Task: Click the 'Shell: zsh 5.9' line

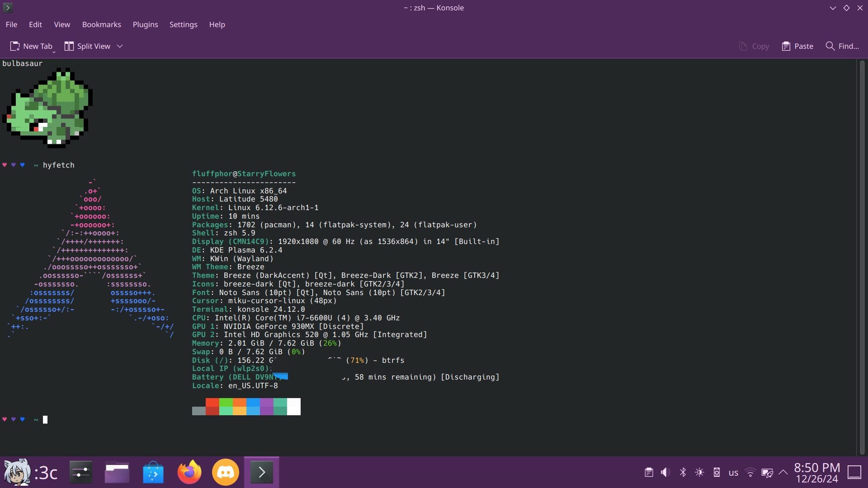Action: 224,233
